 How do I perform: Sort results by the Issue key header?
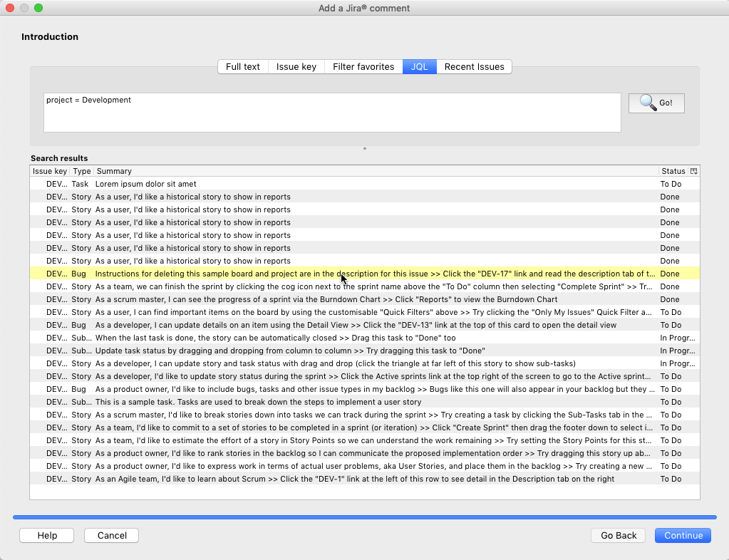tap(50, 171)
